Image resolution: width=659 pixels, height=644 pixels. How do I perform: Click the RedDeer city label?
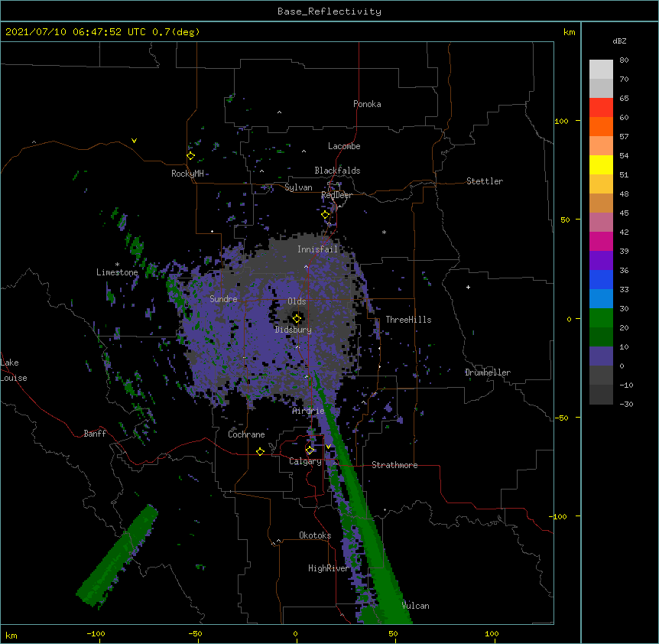(x=336, y=195)
